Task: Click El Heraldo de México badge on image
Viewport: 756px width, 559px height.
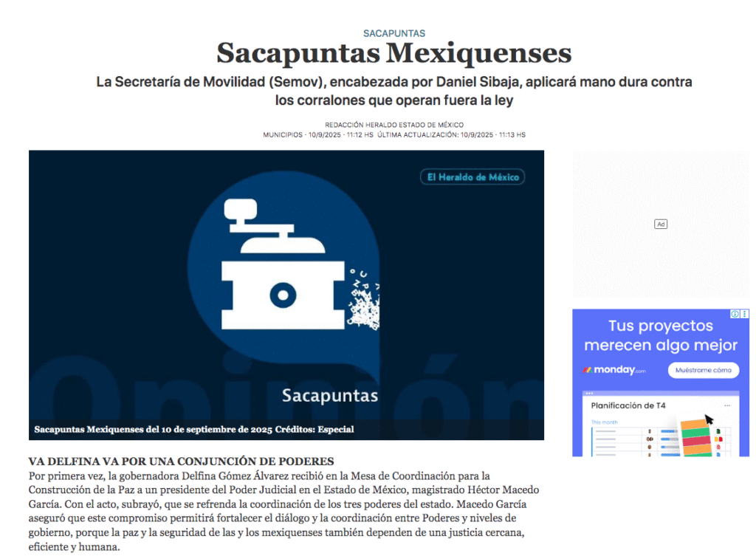Action: point(472,177)
